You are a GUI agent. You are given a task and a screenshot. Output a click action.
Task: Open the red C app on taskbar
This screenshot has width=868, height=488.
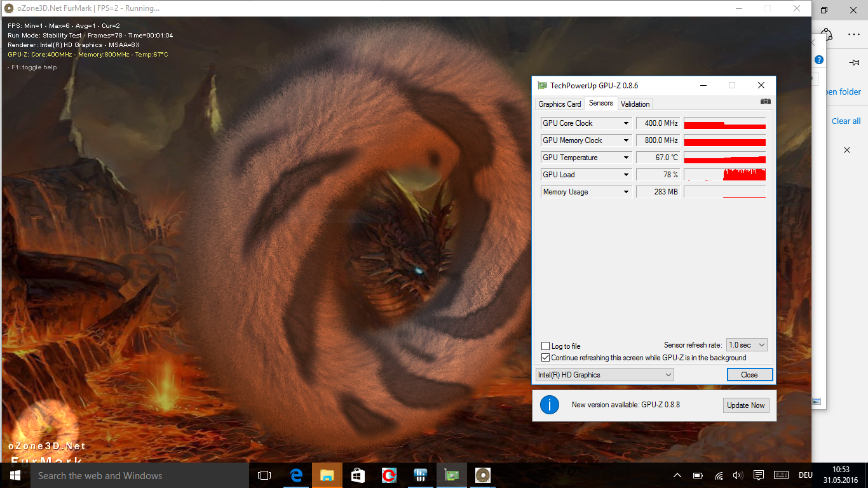pyautogui.click(x=390, y=475)
